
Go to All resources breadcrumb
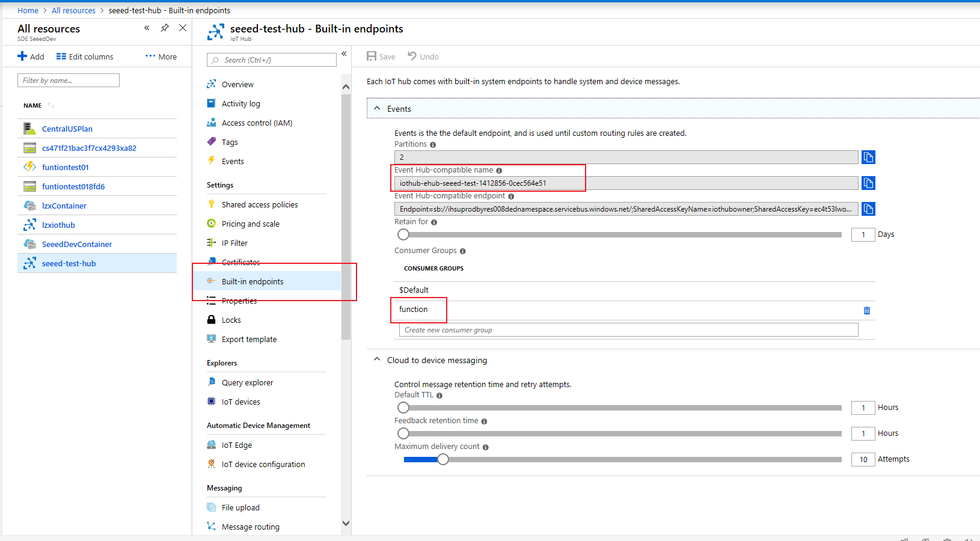point(73,10)
